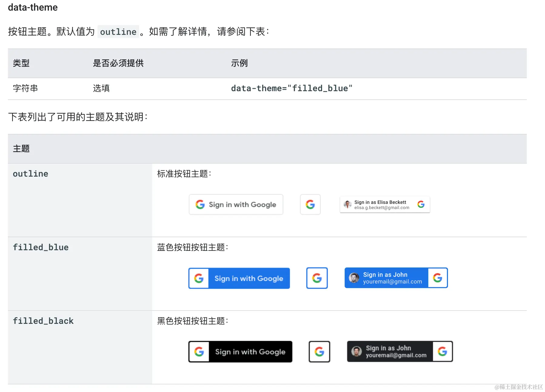Image resolution: width=545 pixels, height=392 pixels.
Task: Click 'Sign in as Elisa Beckett' personalized button
Action: coord(385,204)
